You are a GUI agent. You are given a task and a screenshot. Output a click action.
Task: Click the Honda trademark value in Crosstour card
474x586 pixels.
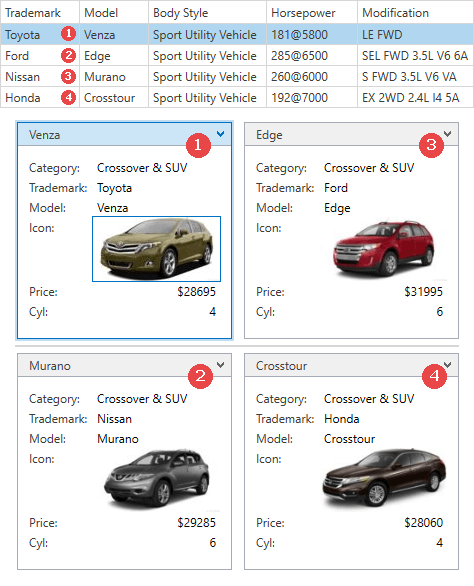(342, 419)
